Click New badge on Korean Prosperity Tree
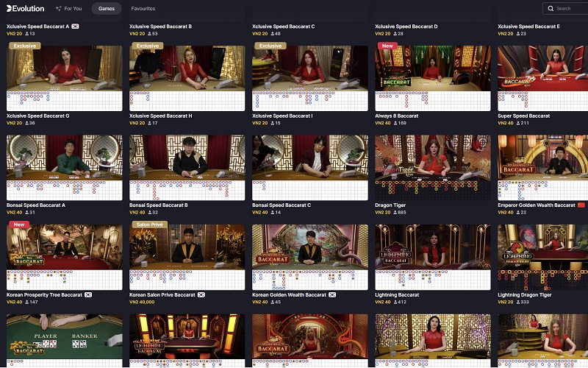588x368 pixels. (x=19, y=224)
